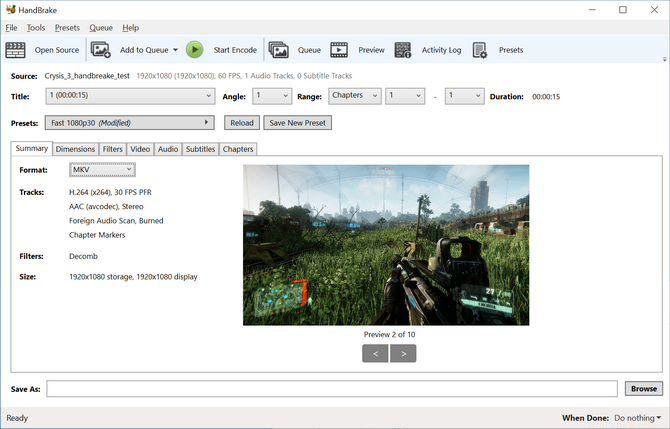
Task: Click the Open Source film clapper icon
Action: point(16,50)
